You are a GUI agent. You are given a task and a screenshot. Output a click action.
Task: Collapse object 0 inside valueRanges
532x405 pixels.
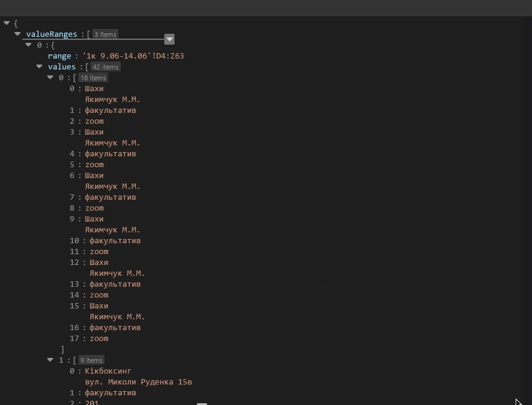28,45
